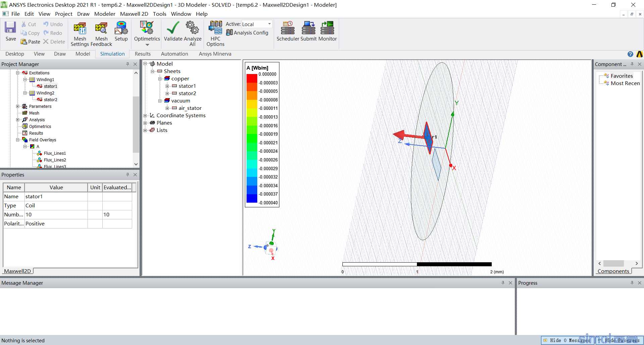644x345 pixels.
Task: Click the Submit job icon
Action: pos(309,31)
